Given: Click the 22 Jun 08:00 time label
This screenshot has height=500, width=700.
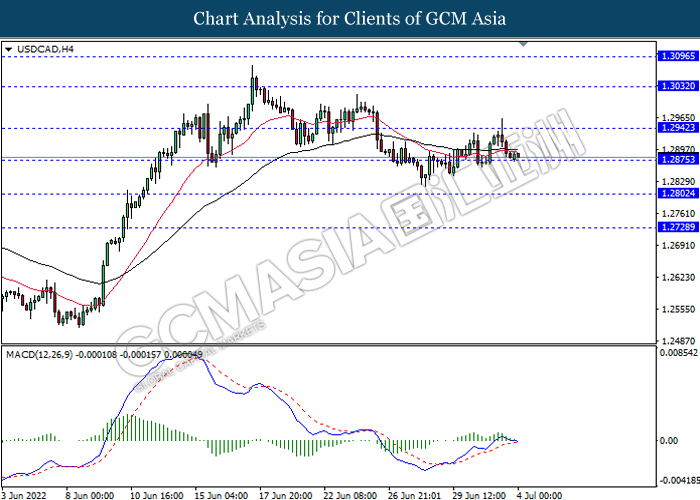Looking at the screenshot, I should click(x=351, y=495).
